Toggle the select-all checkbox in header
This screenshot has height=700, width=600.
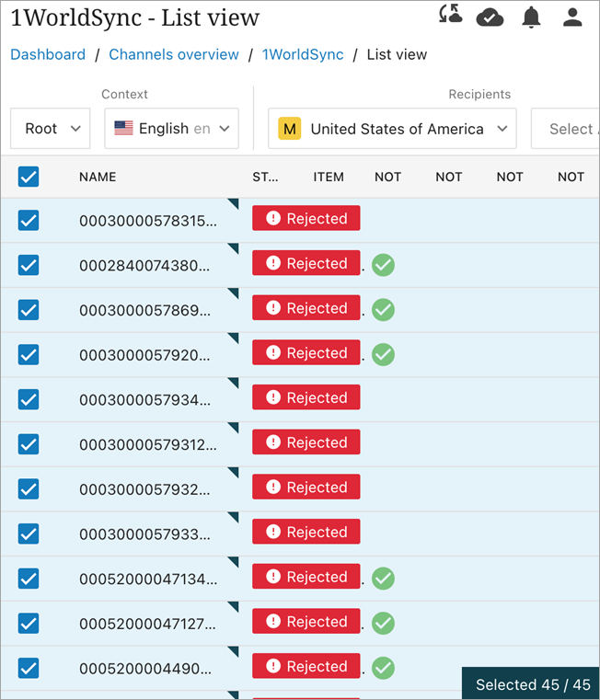[x=29, y=177]
